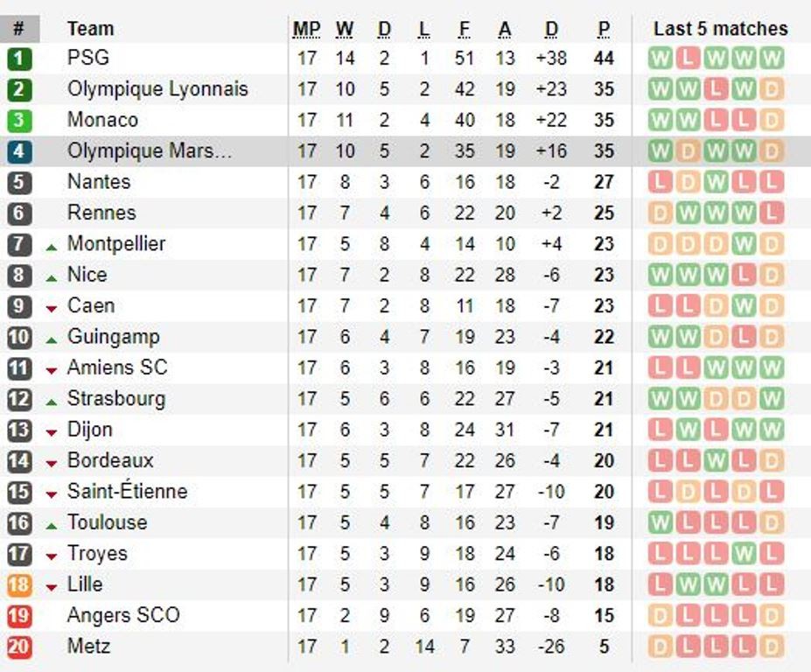Click the green rank 1 badge beside PSG
Image resolution: width=811 pixels, height=672 pixels.
(19, 59)
